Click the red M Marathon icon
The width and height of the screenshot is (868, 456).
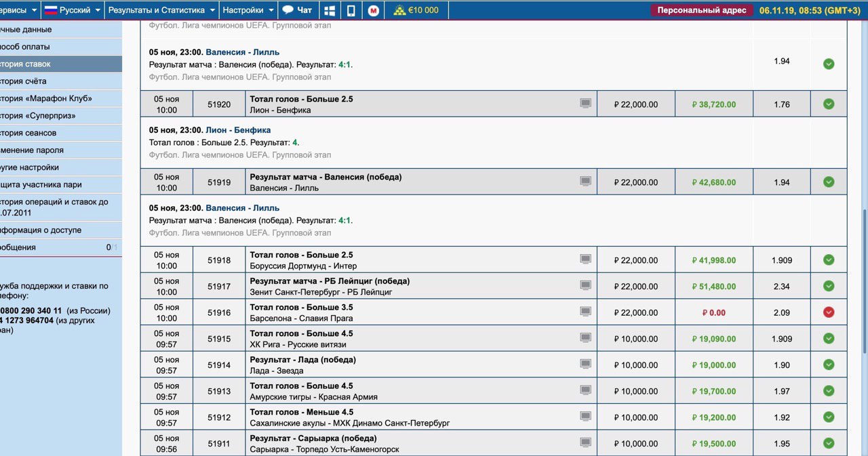point(373,10)
